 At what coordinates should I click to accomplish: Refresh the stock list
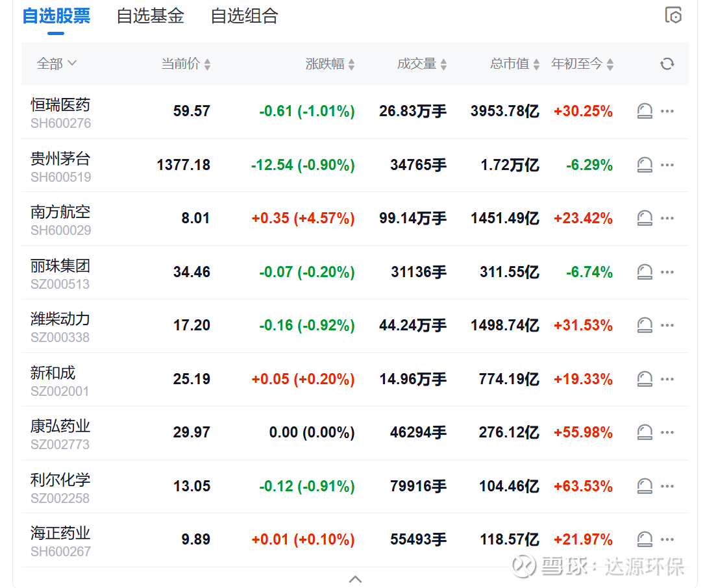(x=667, y=64)
